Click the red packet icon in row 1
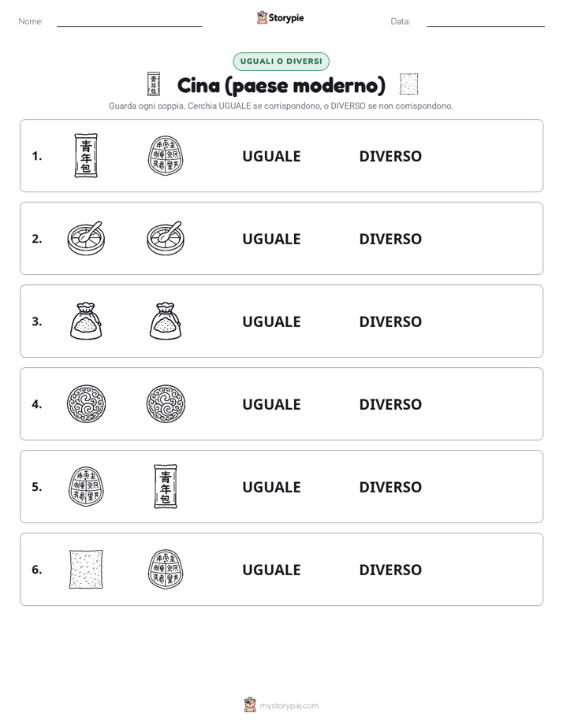 click(86, 155)
